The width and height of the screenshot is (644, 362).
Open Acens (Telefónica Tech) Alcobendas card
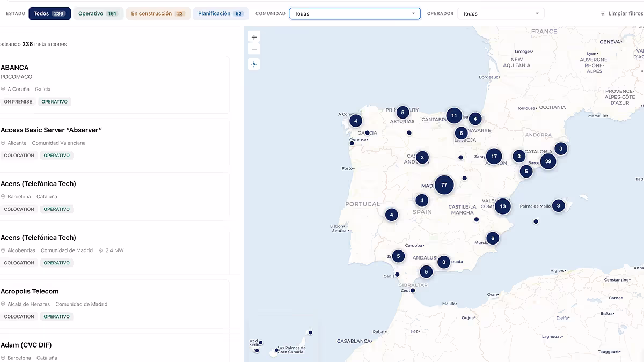click(115, 250)
